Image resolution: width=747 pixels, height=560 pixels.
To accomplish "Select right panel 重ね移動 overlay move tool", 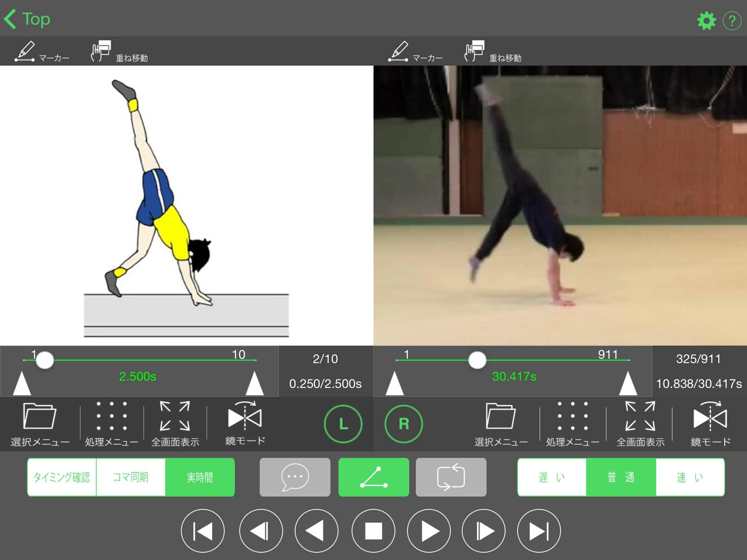I will pos(493,51).
